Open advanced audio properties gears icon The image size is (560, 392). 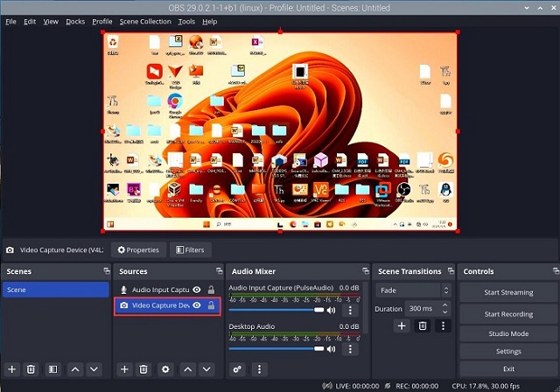(237, 369)
